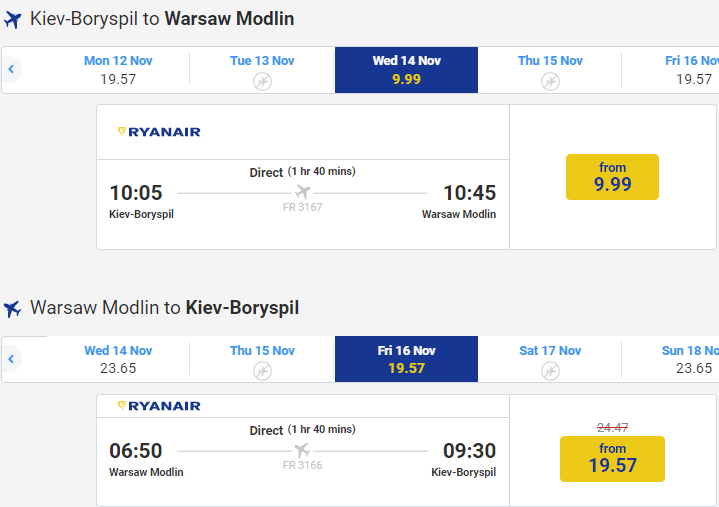Click the plane icon above flight FR 3167
The image size is (719, 507).
coord(302,192)
